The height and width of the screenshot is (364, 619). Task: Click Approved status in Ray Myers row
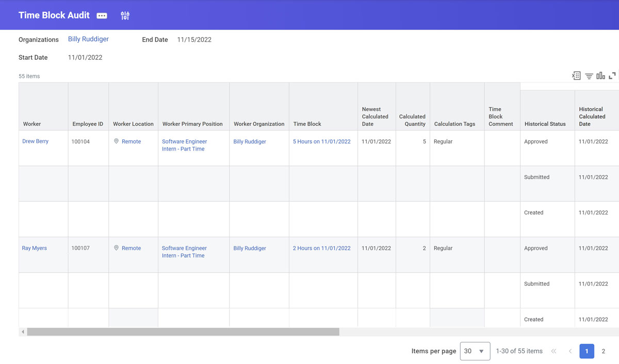pyautogui.click(x=536, y=248)
